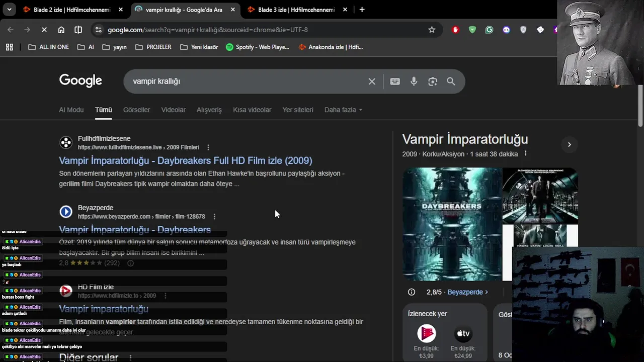The width and height of the screenshot is (644, 362).
Task: Open Fullhdfilmizlesene Daybreakers Full HD result
Action: 186,160
